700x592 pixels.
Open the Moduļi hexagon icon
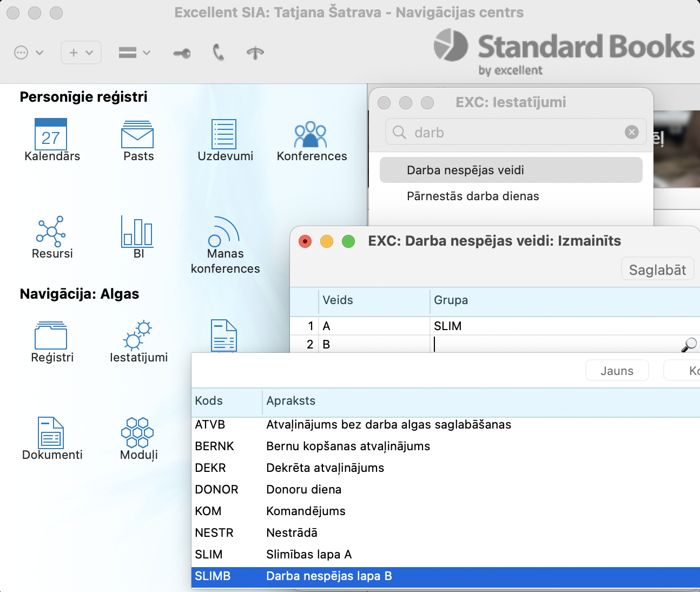137,433
